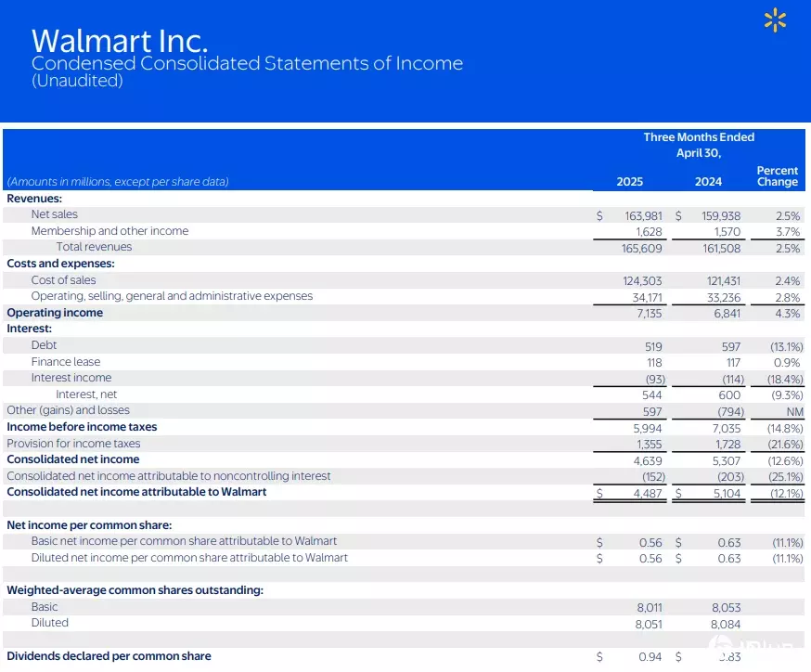This screenshot has height=672, width=811.
Task: Click the "Dividends declared per common share" label
Action: [109, 656]
